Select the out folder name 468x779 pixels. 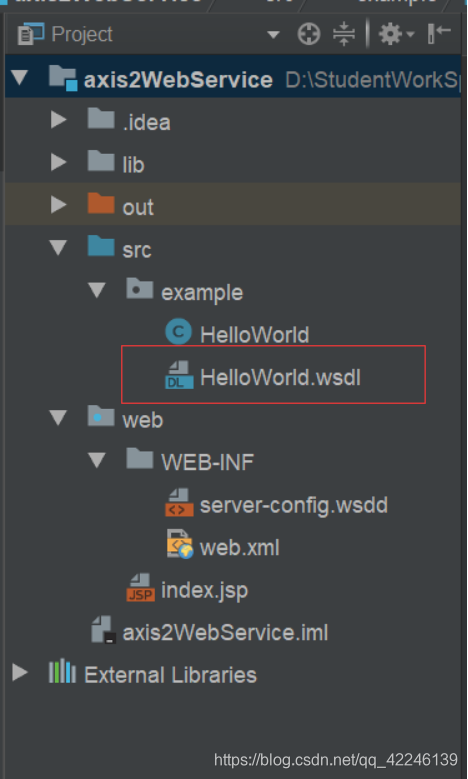[138, 207]
